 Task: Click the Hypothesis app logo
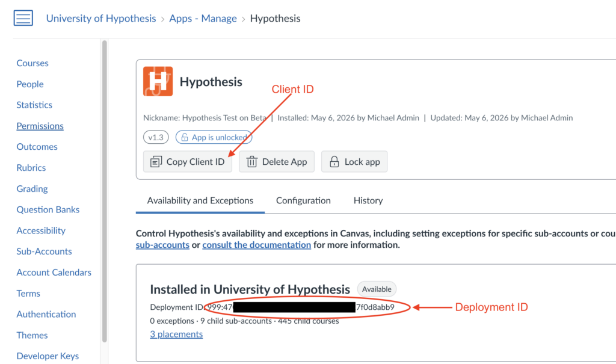pos(158,81)
